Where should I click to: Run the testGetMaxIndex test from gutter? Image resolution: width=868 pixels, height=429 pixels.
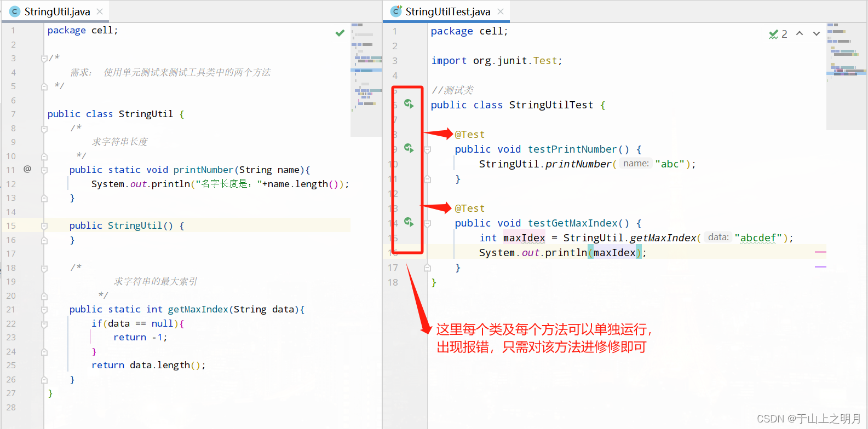point(409,222)
